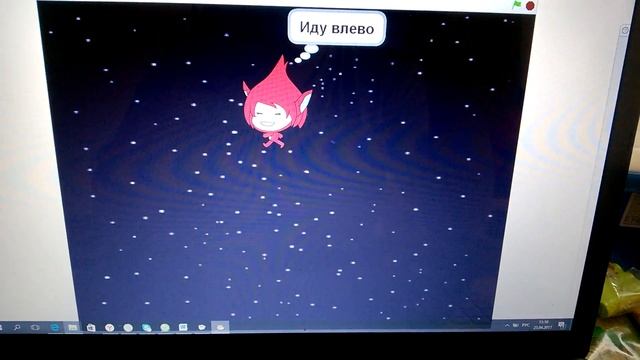
Task: Switch the РУС keyboard language indicator
Action: [x=526, y=325]
